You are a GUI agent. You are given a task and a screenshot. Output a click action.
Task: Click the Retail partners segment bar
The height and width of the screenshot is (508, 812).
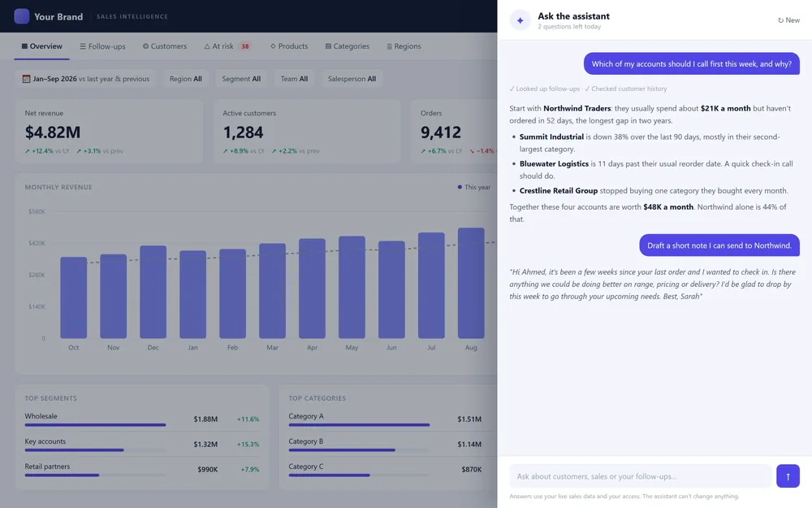coord(95,475)
